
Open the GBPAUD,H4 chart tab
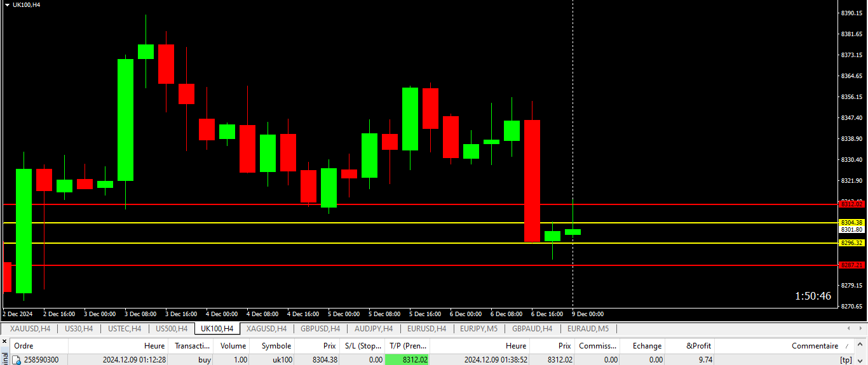click(x=532, y=328)
